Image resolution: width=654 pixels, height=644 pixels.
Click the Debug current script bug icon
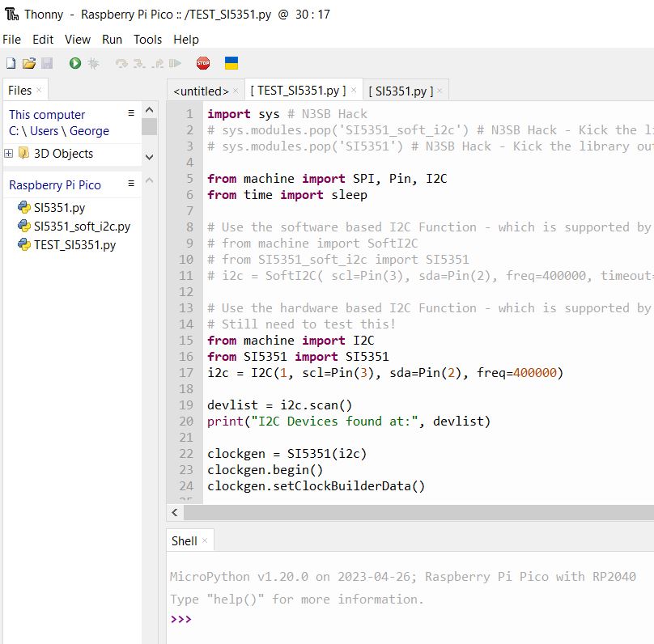point(93,63)
